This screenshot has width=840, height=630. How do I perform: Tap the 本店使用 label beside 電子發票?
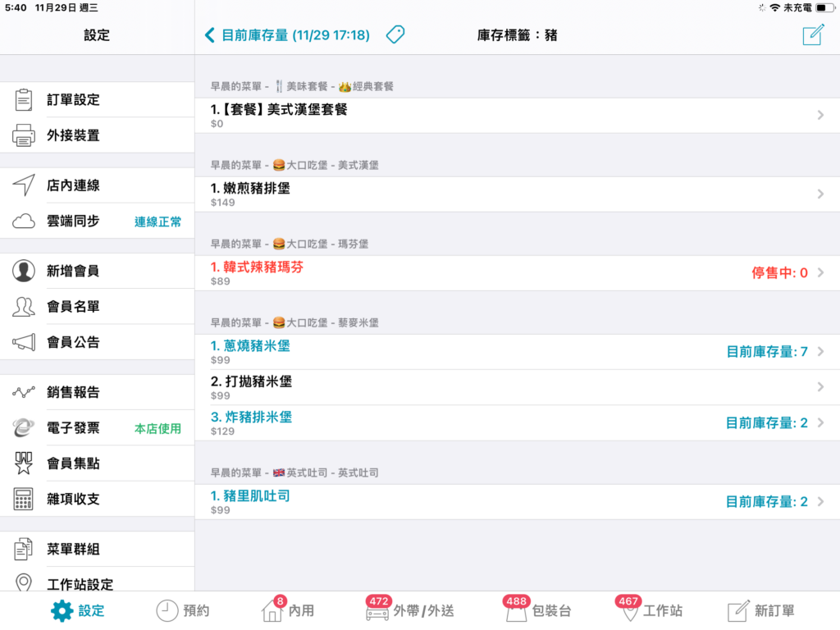coord(157,428)
